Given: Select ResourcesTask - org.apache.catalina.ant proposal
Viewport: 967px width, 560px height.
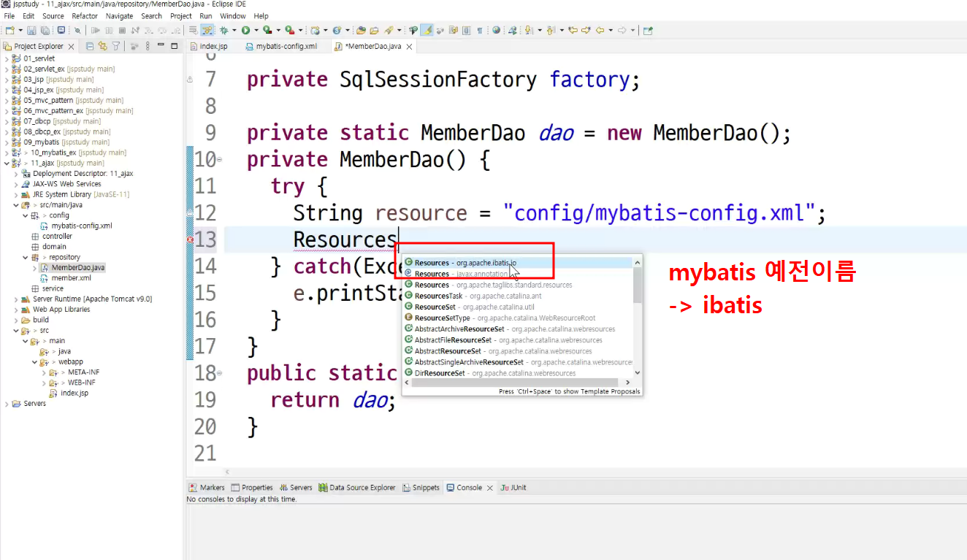Looking at the screenshot, I should (x=518, y=296).
